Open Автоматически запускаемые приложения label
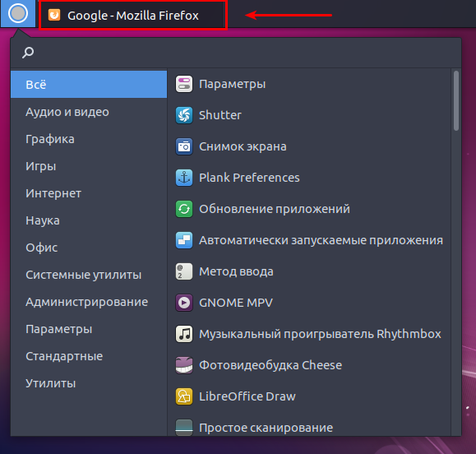The width and height of the screenshot is (476, 454). pyautogui.click(x=321, y=240)
